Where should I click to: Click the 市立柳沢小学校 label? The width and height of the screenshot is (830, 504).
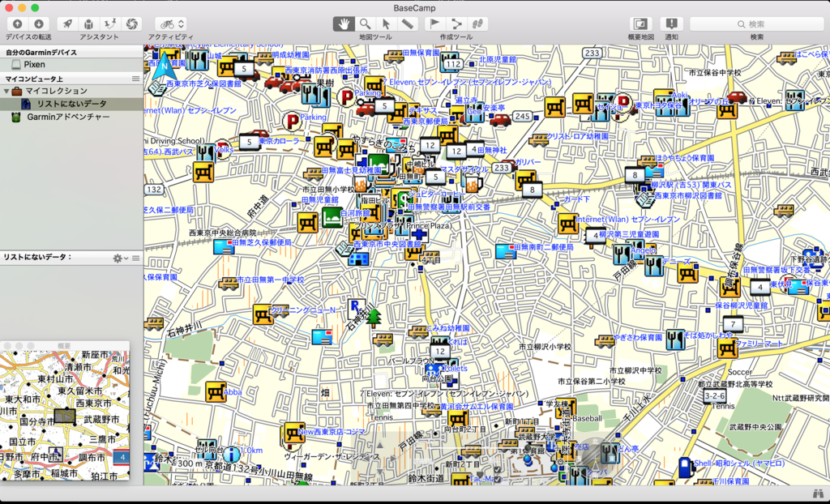click(x=545, y=348)
